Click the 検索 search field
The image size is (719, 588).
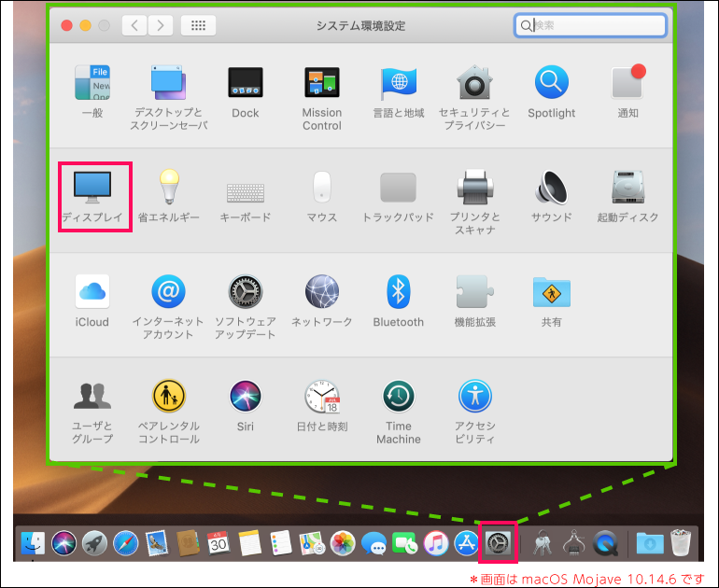point(590,25)
